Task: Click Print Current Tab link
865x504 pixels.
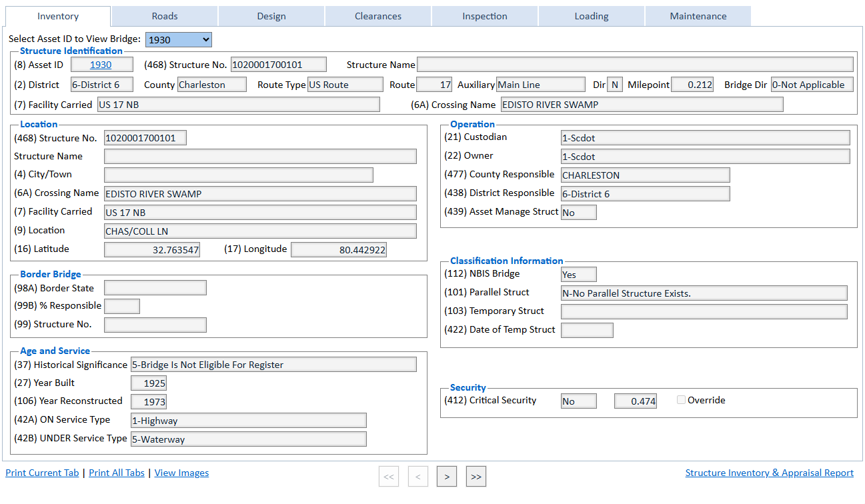Action: point(42,473)
